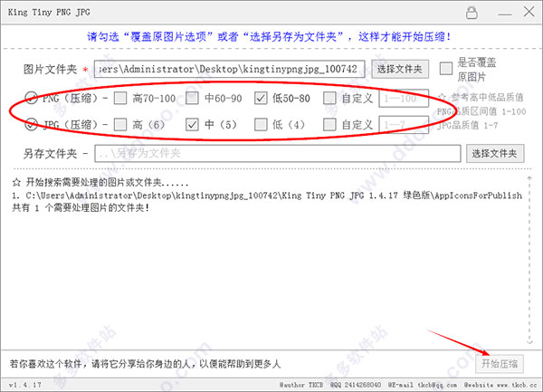Open the website www.tkcb.cc link

[x=500, y=385]
